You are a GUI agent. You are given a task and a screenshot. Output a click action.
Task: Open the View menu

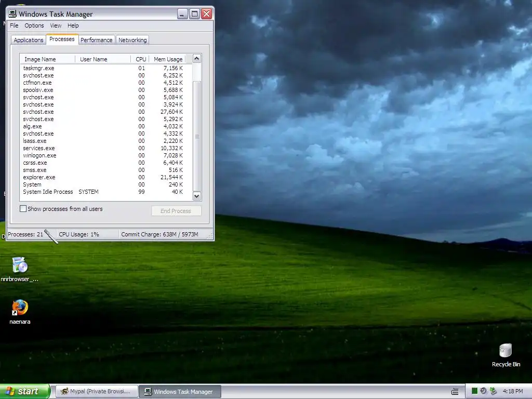point(56,25)
